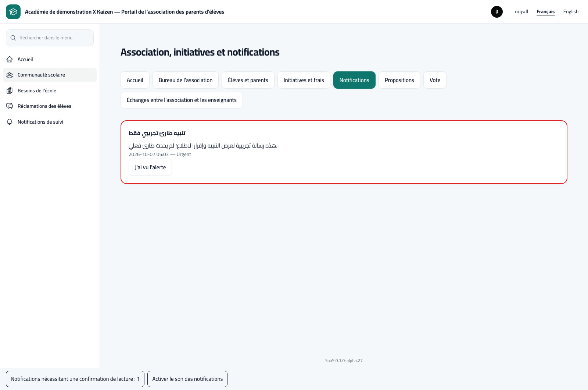
Task: Click the chat bubbles icon for Réclamations
Action: 10,106
